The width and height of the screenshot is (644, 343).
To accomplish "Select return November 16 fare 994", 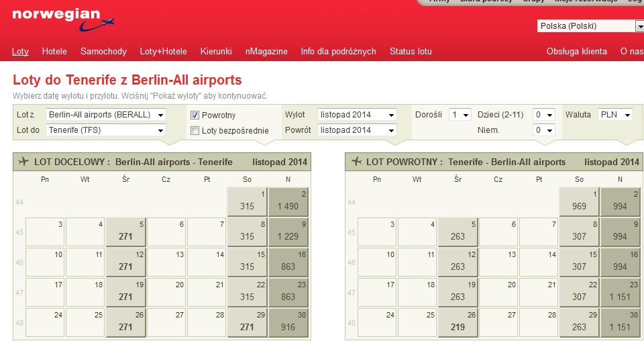I will click(x=620, y=262).
